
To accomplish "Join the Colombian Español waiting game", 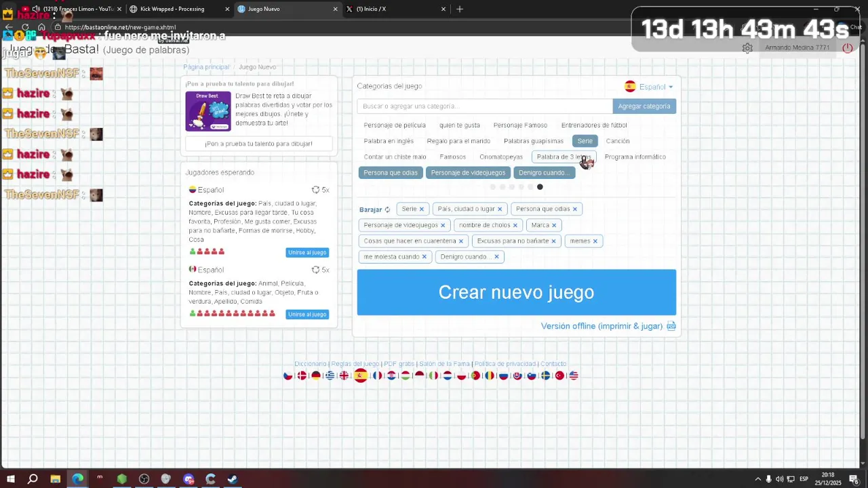I will [x=307, y=253].
